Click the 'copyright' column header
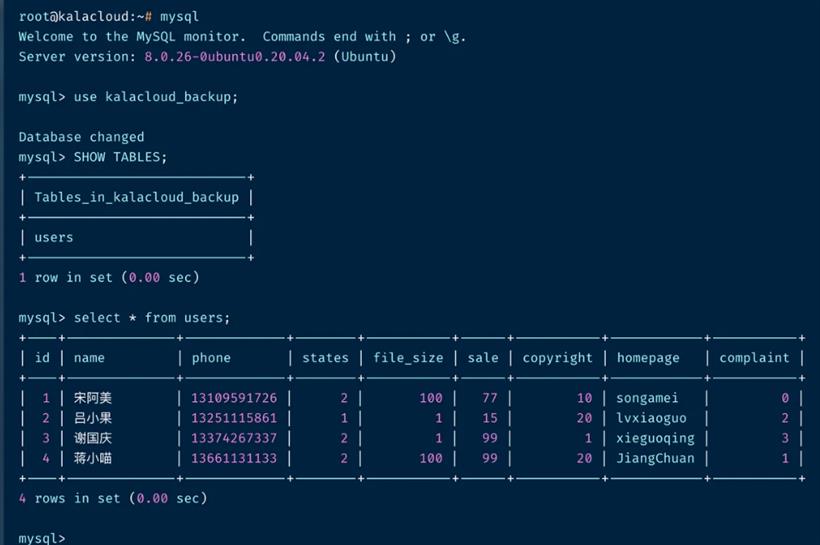820x545 pixels. tap(557, 358)
